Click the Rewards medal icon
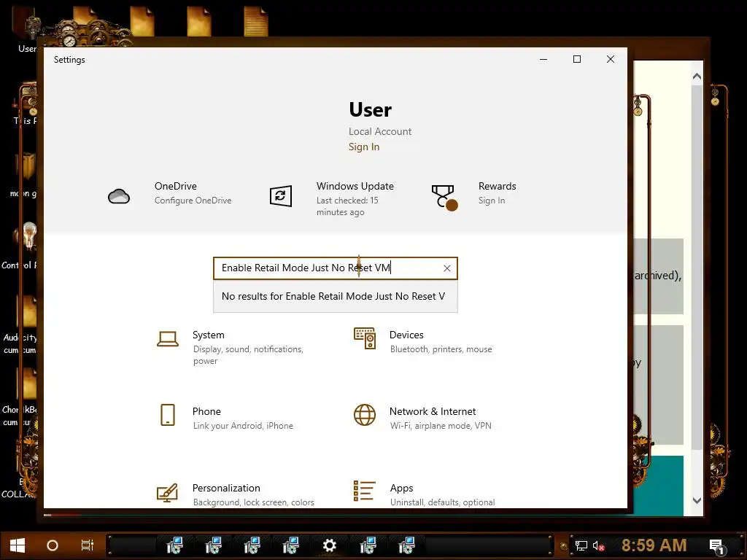The width and height of the screenshot is (747, 560). tap(444, 198)
